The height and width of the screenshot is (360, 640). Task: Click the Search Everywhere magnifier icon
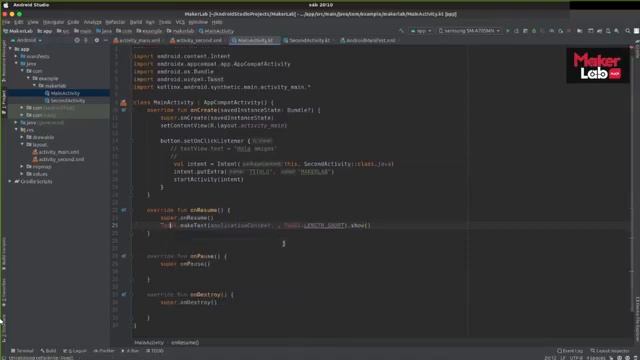(x=628, y=31)
